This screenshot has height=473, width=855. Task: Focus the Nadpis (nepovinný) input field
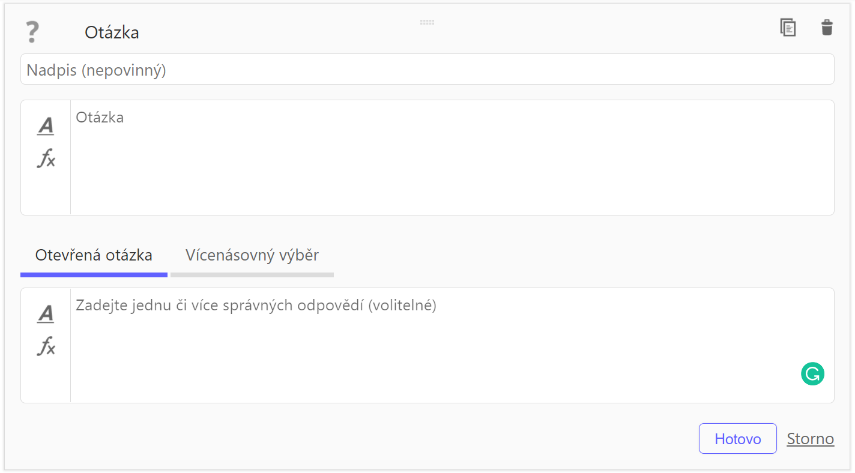(427, 69)
